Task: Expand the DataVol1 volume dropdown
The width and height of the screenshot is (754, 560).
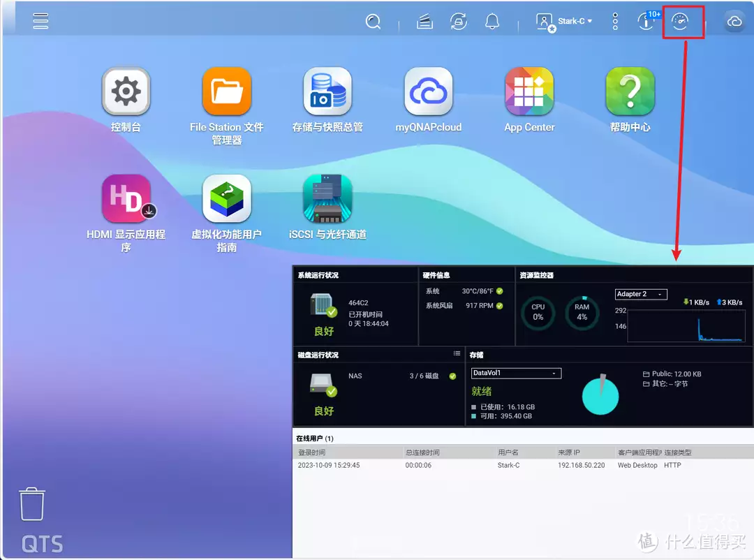Action: tap(516, 374)
